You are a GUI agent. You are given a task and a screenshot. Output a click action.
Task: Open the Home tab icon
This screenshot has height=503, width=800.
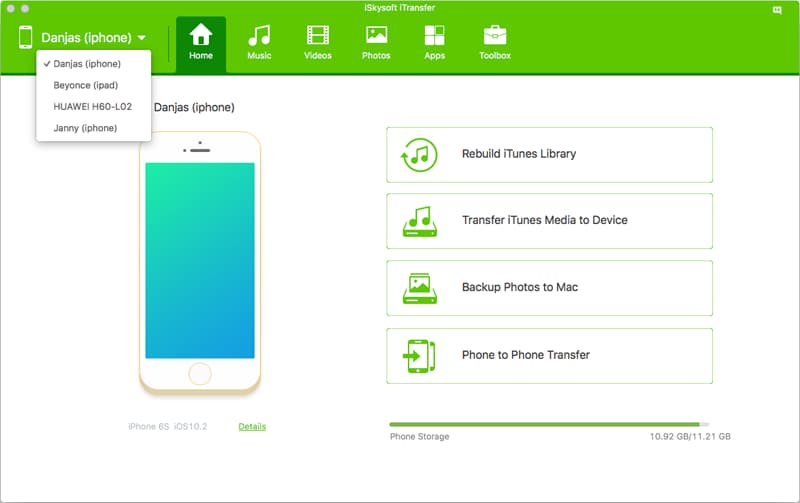[201, 35]
